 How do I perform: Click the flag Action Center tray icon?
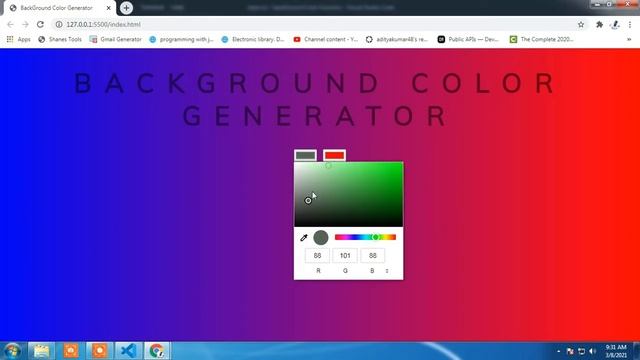(x=570, y=351)
